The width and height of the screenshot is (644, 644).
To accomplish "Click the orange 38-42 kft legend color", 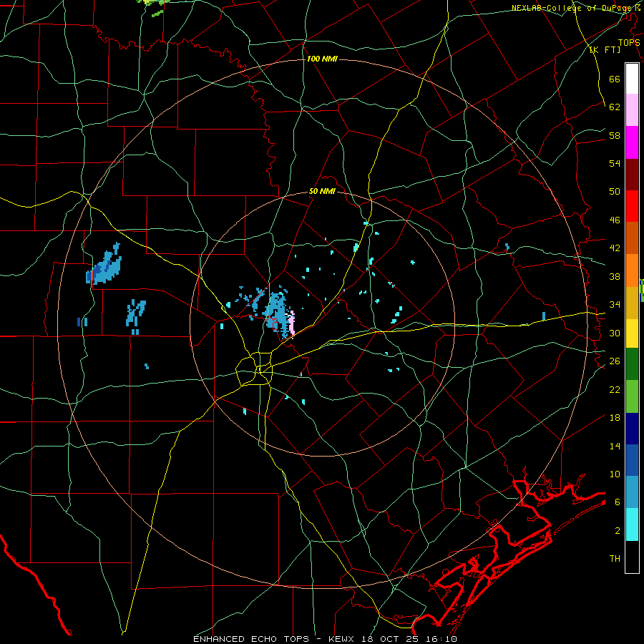I will pos(632,270).
